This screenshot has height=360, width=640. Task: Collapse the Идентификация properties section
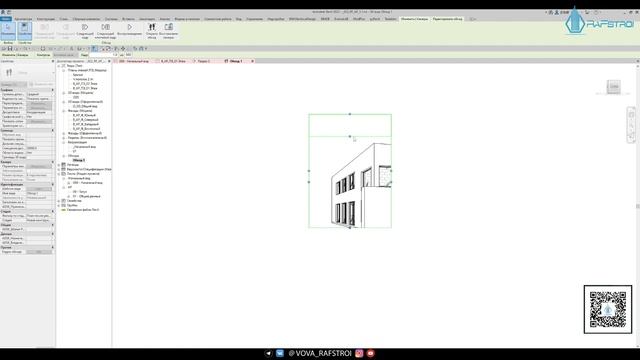[x=53, y=184]
